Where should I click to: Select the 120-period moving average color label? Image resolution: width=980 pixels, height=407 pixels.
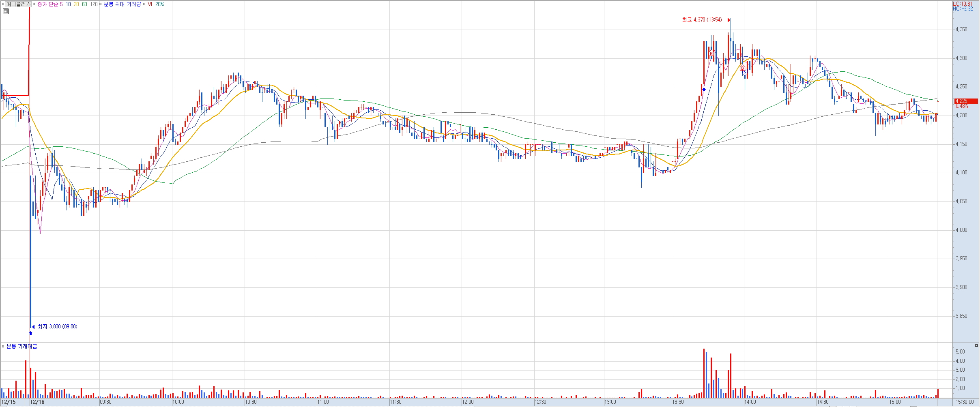pyautogui.click(x=94, y=4)
